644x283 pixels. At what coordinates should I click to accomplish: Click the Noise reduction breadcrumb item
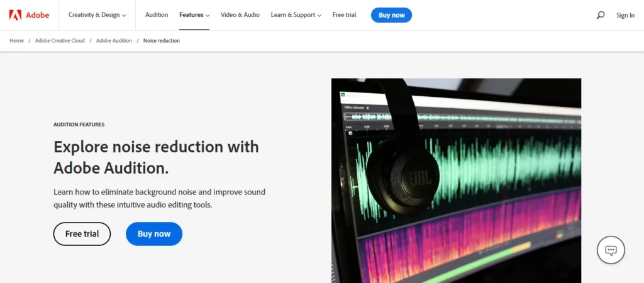162,41
